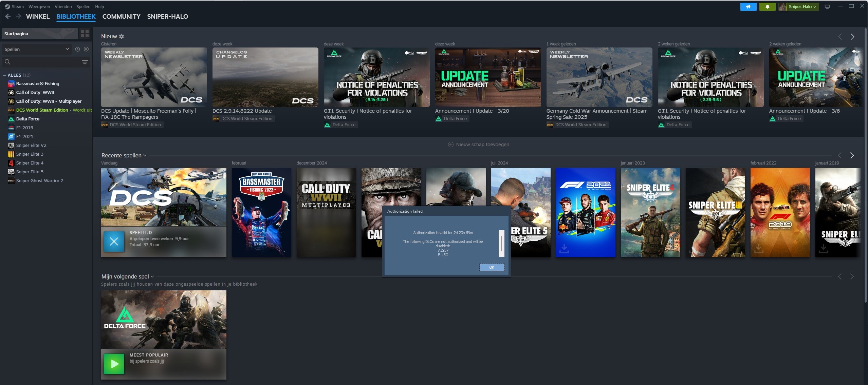The width and height of the screenshot is (868, 385).
Task: Click the Nieuw schap toevoegen plus icon
Action: pyautogui.click(x=451, y=145)
